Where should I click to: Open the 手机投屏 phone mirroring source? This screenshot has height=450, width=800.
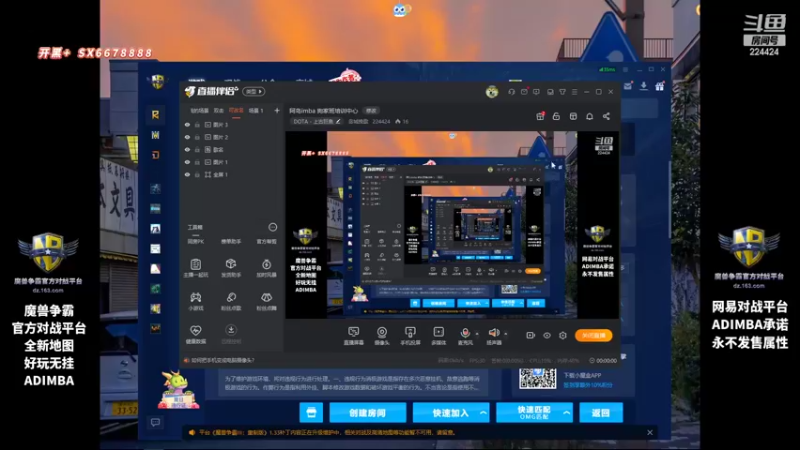pos(410,332)
